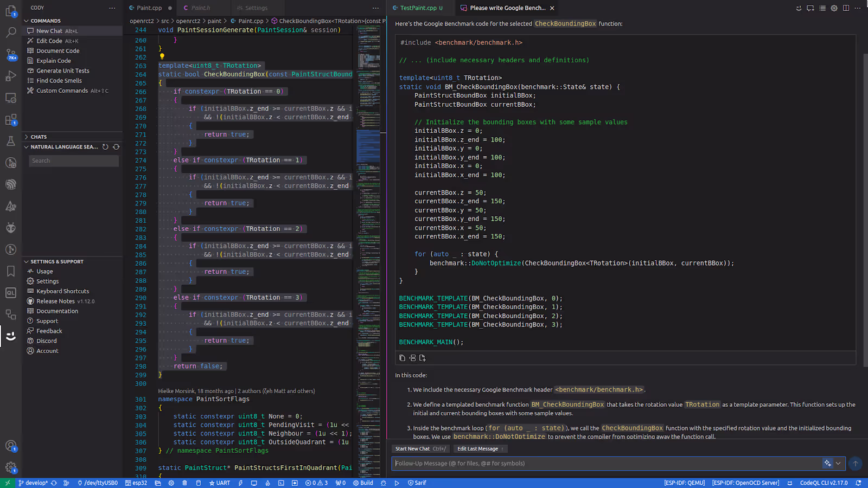Screen dimensions: 868x488
Task: Run the Generate Unit Tests command
Action: pos(73,70)
